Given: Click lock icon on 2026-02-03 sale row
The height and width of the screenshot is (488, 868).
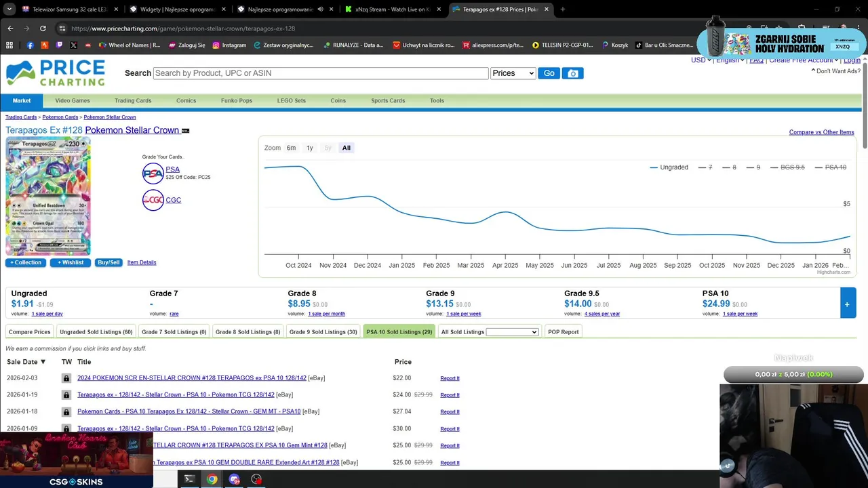Looking at the screenshot, I should (x=66, y=378).
